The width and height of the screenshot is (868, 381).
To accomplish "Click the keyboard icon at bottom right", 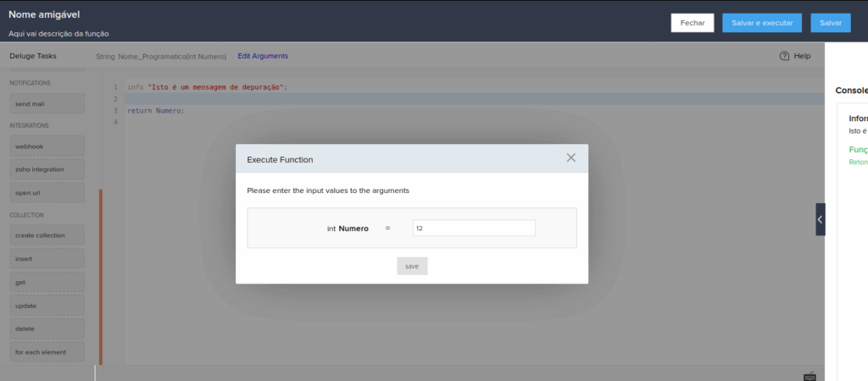I will [x=810, y=375].
